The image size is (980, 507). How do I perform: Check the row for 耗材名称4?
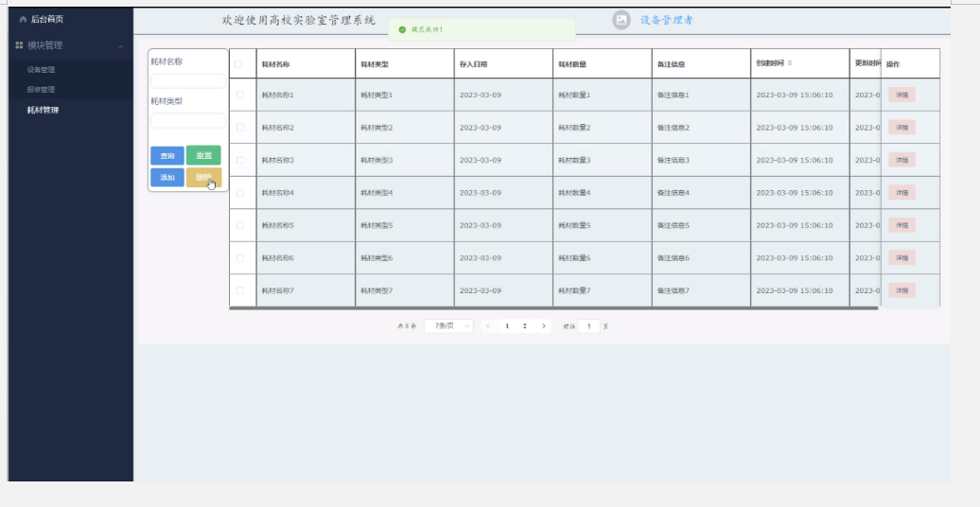click(x=240, y=193)
